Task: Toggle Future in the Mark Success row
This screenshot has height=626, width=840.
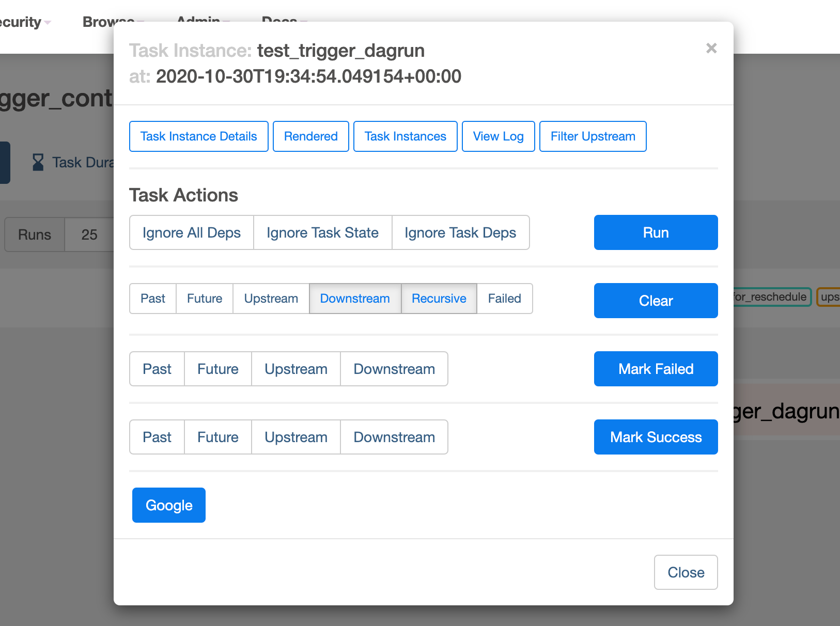Action: coord(217,437)
